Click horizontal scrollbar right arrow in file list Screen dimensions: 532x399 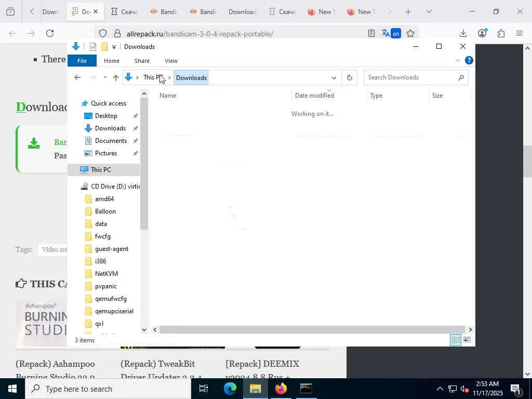pos(470,329)
